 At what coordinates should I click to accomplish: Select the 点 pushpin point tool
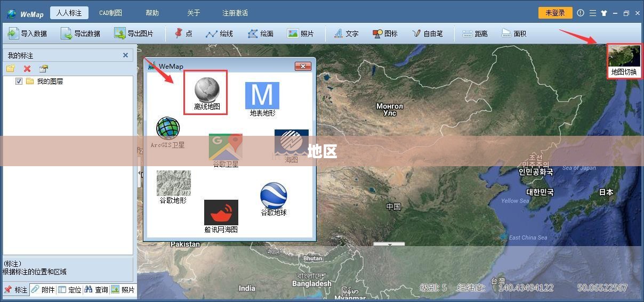(x=183, y=34)
